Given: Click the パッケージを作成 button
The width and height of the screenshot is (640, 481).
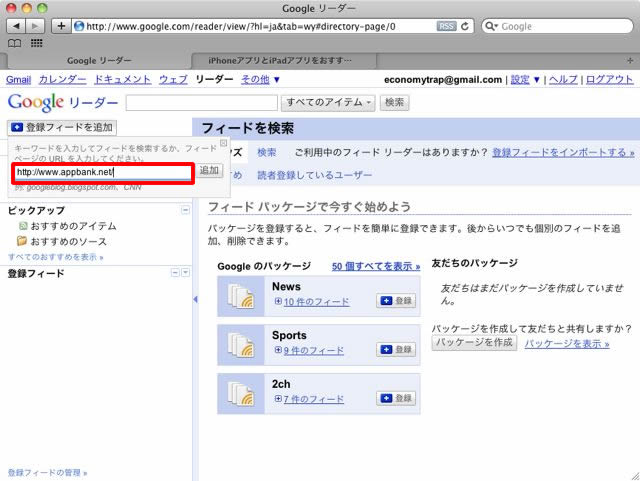Looking at the screenshot, I should 474,342.
